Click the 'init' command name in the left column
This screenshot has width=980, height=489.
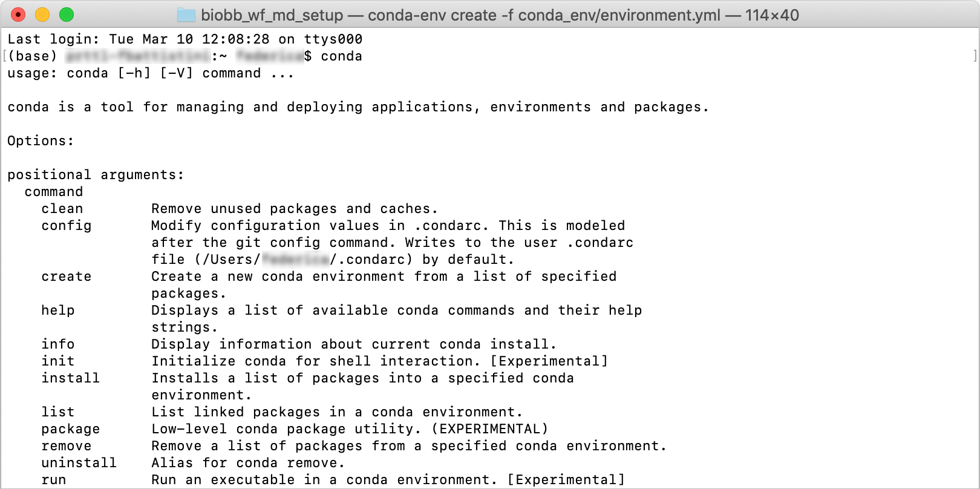58,361
